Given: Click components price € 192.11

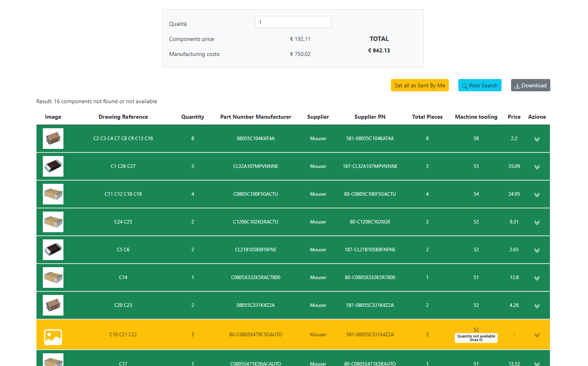Looking at the screenshot, I should [300, 39].
